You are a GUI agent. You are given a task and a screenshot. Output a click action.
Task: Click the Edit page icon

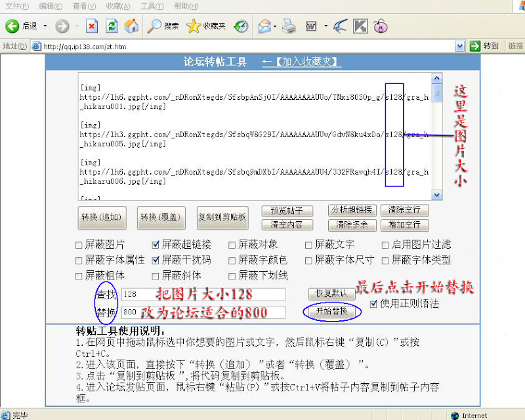pyautogui.click(x=311, y=26)
